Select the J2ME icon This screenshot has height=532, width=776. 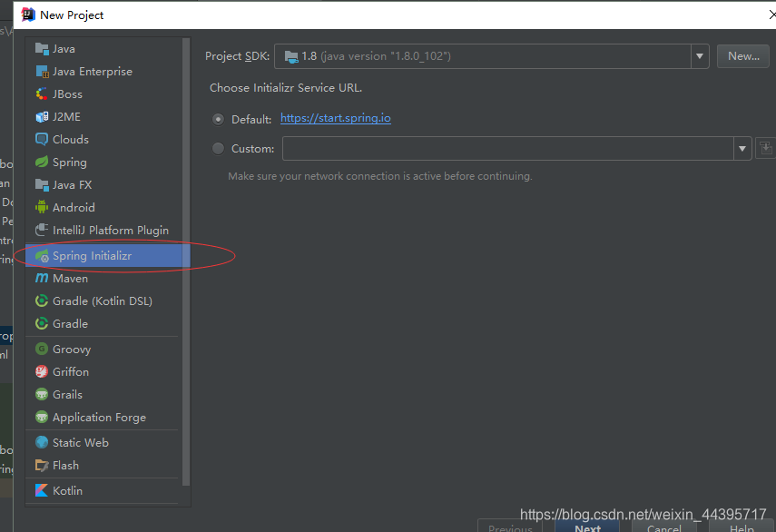42,117
